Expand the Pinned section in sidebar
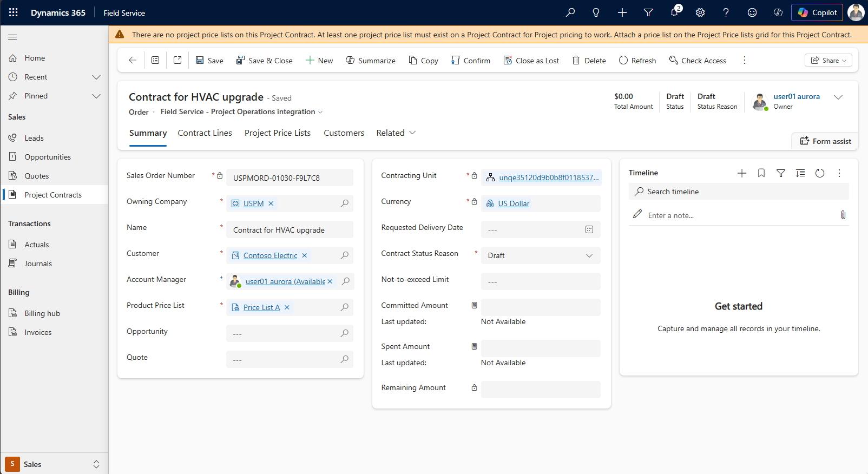Viewport: 868px width, 474px height. pyautogui.click(x=96, y=96)
